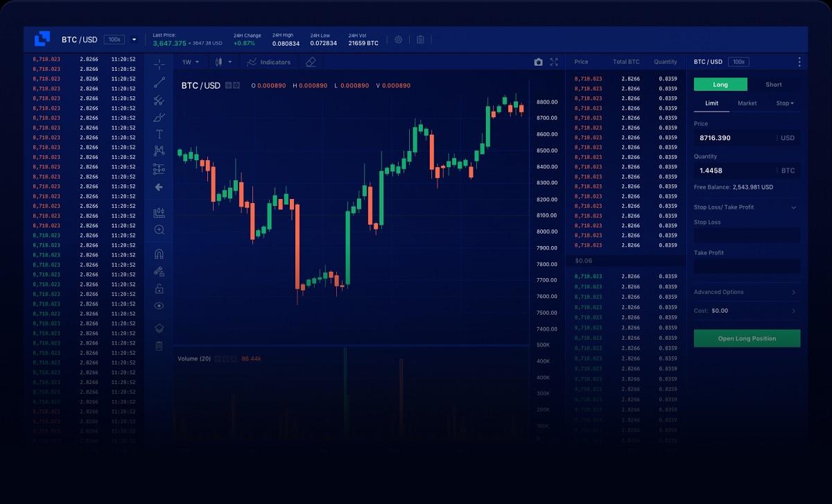Open the 1W timeframe dropdown
832x504 pixels.
click(191, 62)
